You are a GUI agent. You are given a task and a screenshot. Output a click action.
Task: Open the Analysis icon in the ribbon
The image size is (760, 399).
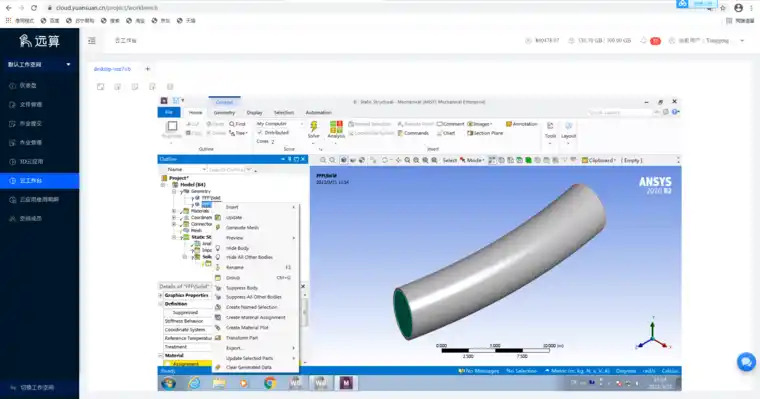click(336, 128)
